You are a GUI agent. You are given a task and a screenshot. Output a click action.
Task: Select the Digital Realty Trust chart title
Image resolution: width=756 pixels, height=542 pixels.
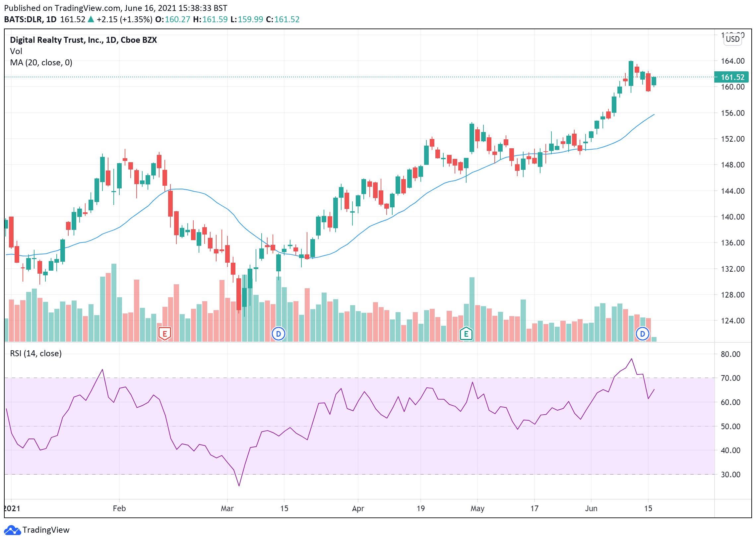pos(83,40)
